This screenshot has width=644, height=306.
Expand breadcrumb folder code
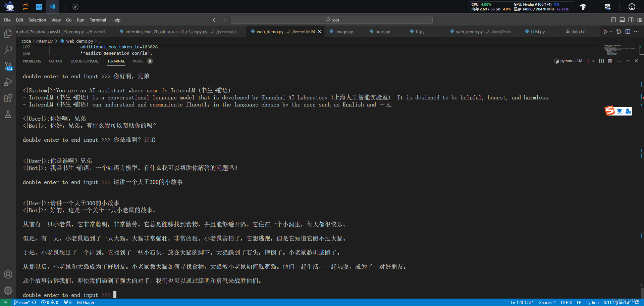(x=26, y=41)
